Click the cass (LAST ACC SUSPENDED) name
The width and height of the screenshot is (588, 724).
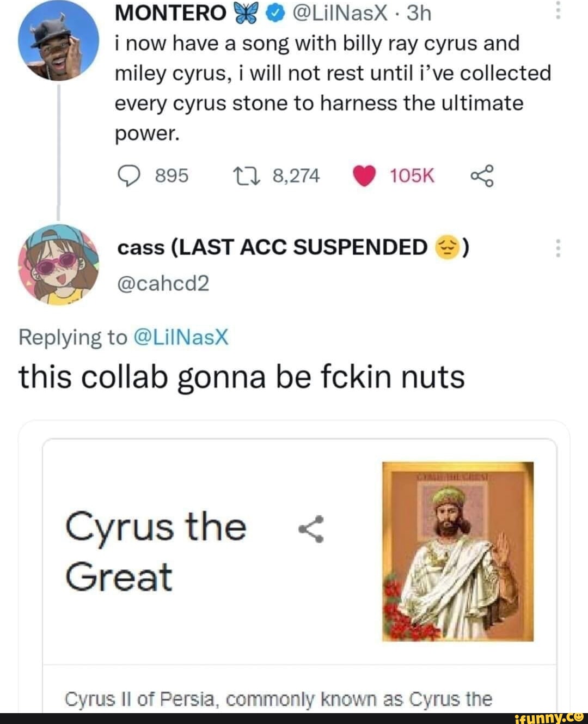[x=293, y=248]
